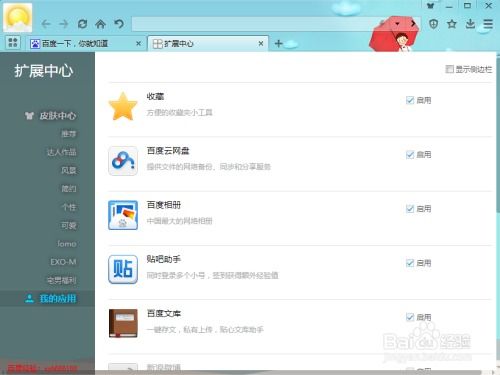
Task: Click the page vertical scrollbar
Action: (x=498, y=133)
